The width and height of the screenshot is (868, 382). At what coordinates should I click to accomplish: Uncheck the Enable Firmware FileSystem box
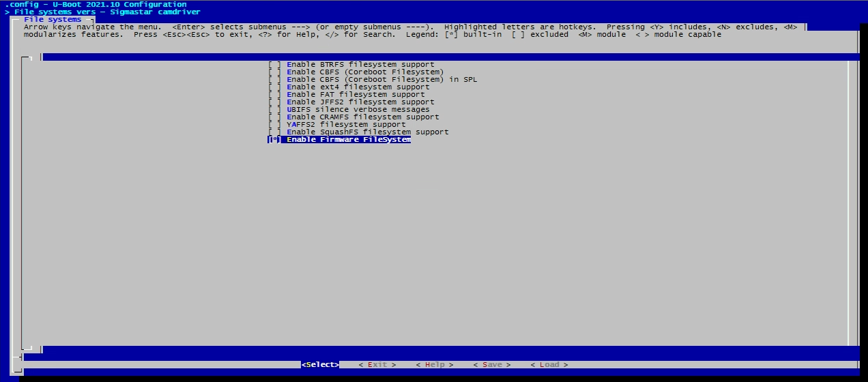[274, 140]
